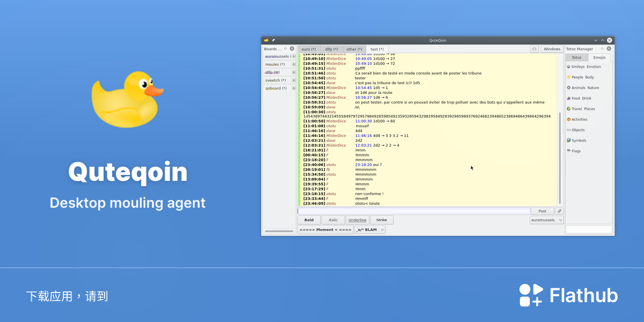644x322 pixels.
Task: Apply Italic formatting
Action: tap(333, 220)
